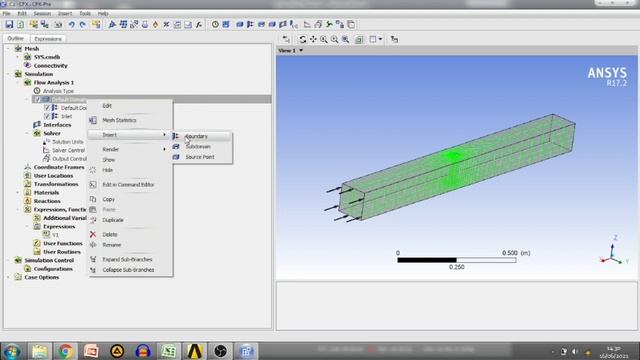
Task: Click the Pan view icon above viewer
Action: pyautogui.click(x=313, y=39)
